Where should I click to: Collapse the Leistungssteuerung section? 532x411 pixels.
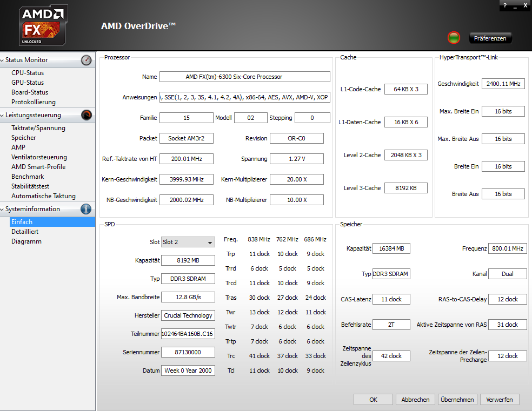point(2,115)
